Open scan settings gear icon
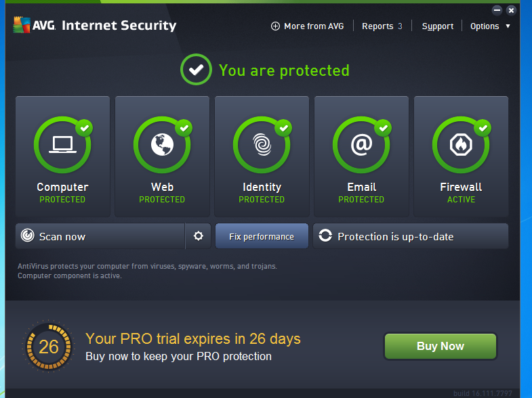 tap(199, 236)
